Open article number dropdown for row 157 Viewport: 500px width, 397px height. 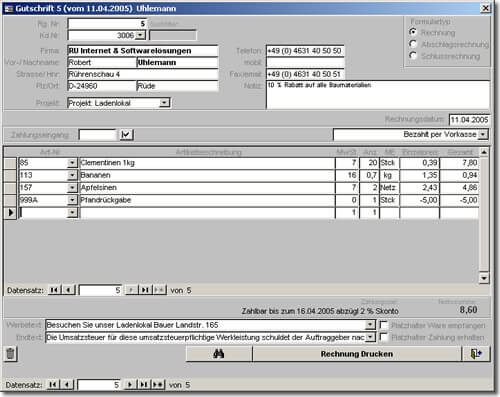pos(72,188)
